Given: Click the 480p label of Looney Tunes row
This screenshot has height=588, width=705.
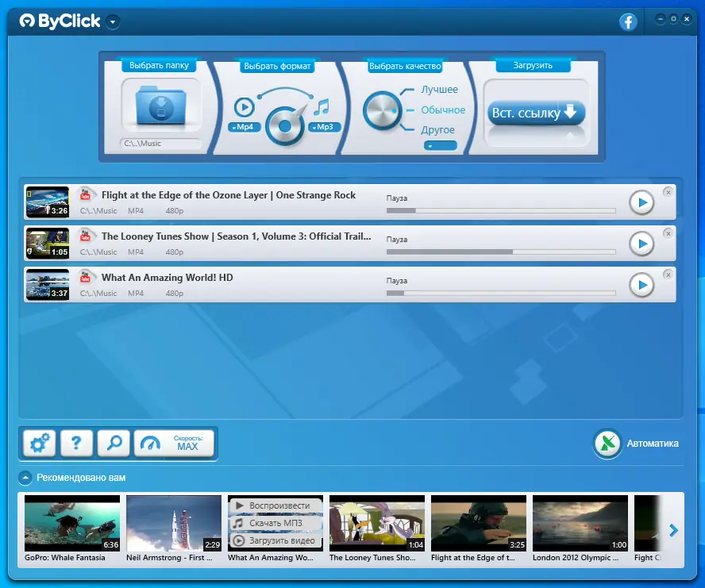Looking at the screenshot, I should coord(174,252).
